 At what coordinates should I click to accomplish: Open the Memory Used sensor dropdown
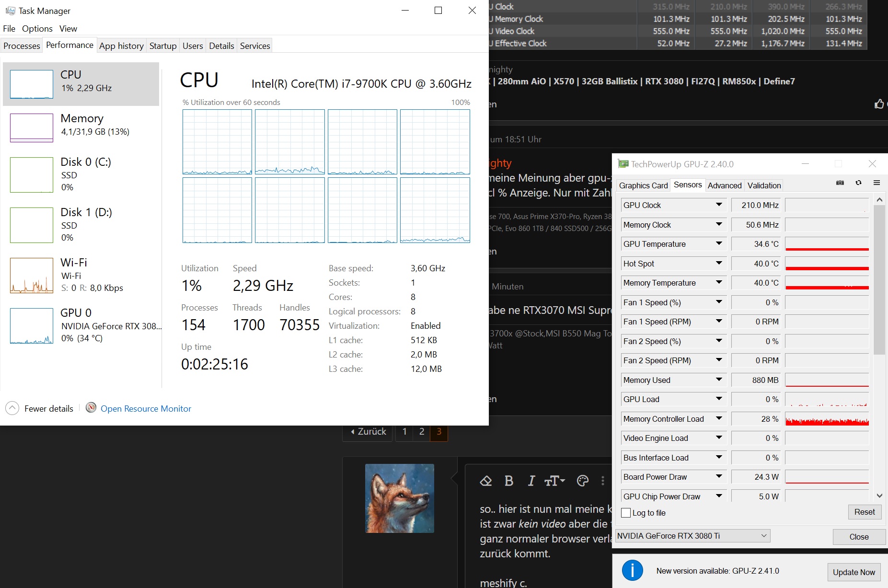point(719,380)
